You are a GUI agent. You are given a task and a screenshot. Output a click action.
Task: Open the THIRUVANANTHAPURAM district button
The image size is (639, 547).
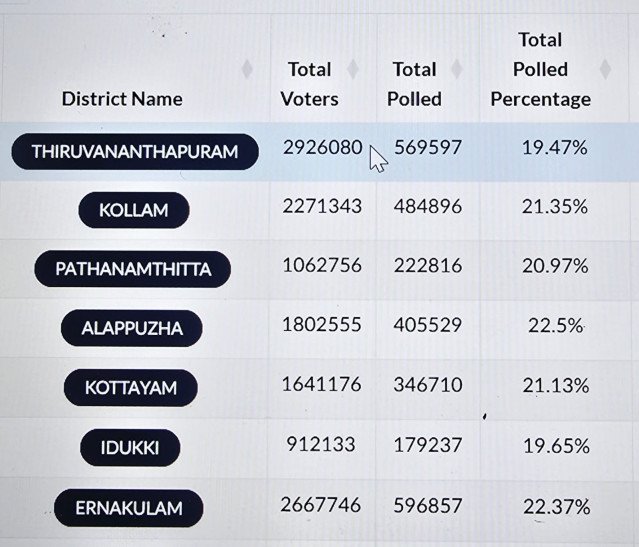[x=135, y=152]
